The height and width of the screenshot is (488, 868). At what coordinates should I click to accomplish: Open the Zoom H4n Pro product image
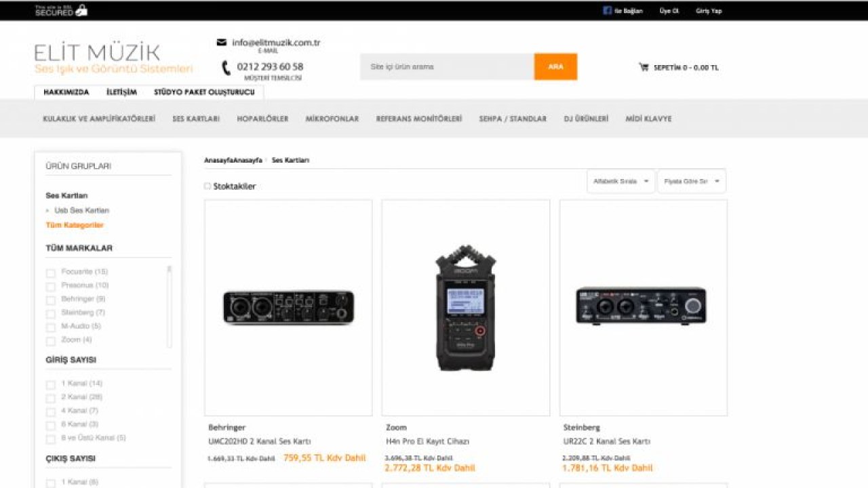(465, 308)
